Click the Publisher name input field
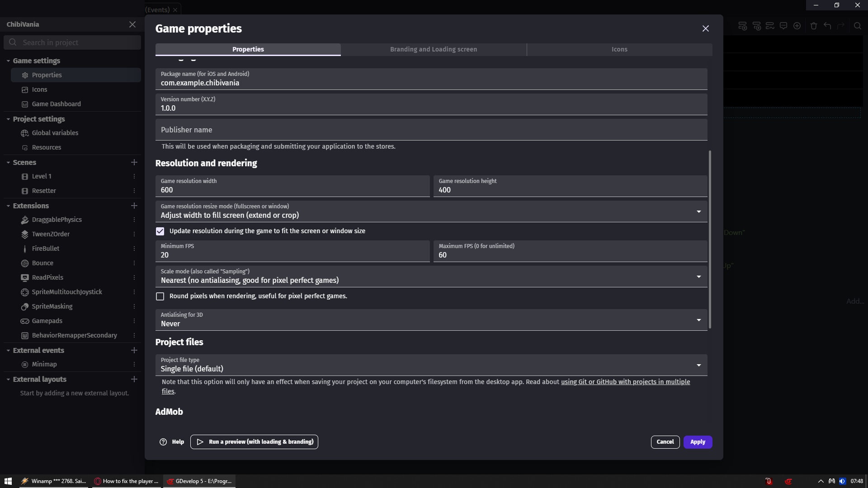868x488 pixels. click(x=430, y=131)
